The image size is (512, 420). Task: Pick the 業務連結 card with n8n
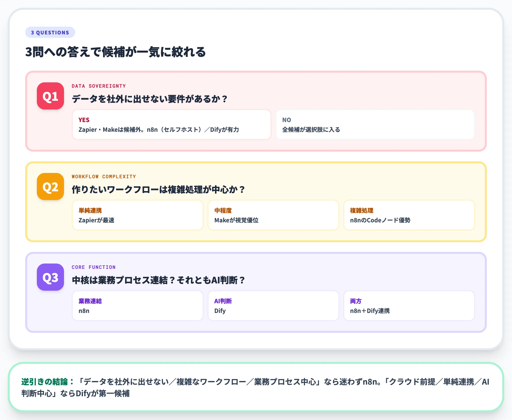(138, 306)
